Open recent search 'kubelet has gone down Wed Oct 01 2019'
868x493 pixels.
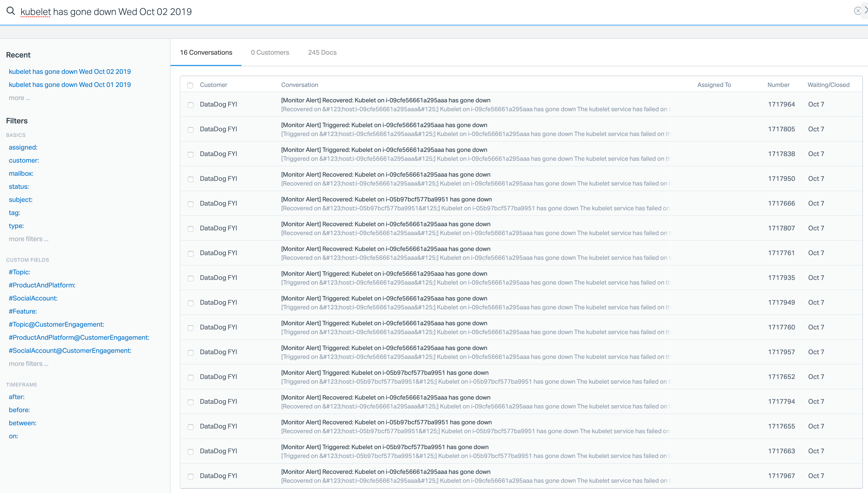70,85
